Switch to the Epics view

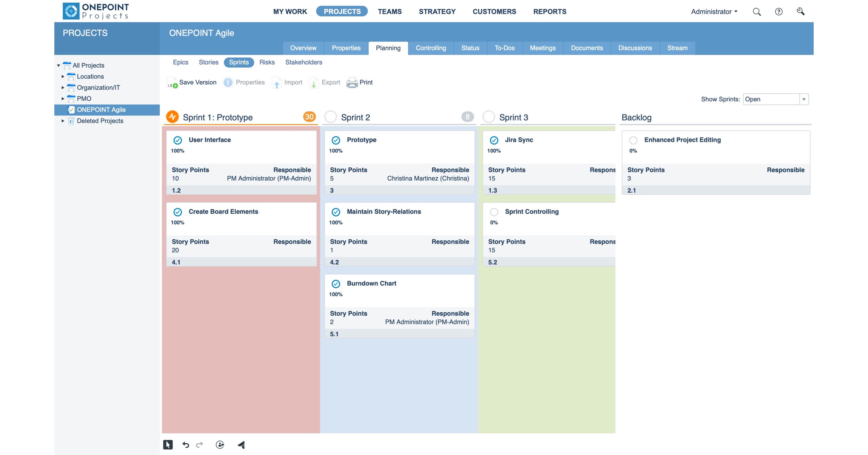181,62
